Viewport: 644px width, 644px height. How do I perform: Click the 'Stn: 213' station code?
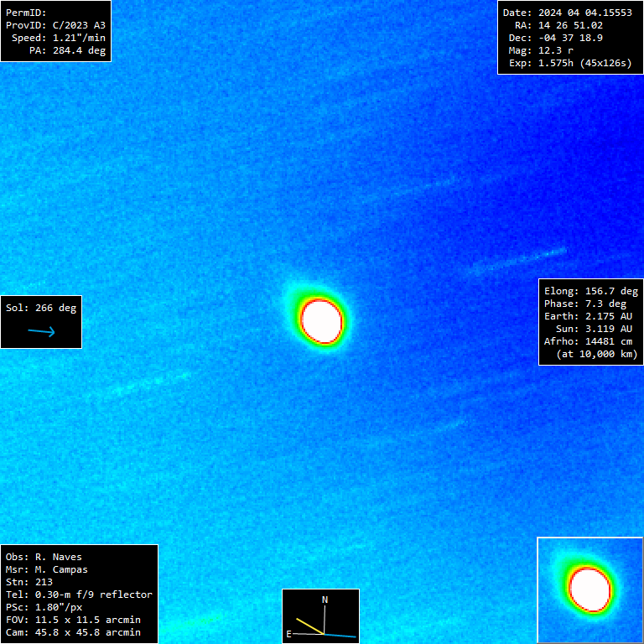[x=29, y=582]
